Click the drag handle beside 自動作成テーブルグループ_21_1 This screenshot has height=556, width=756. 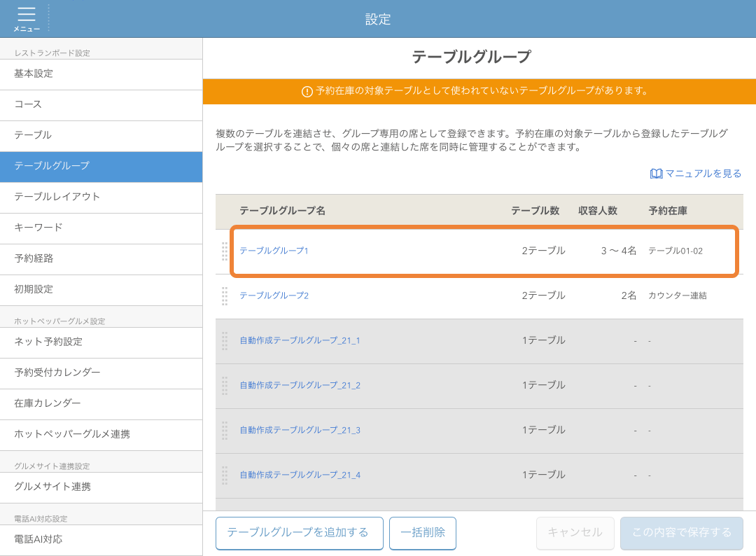pyautogui.click(x=225, y=341)
